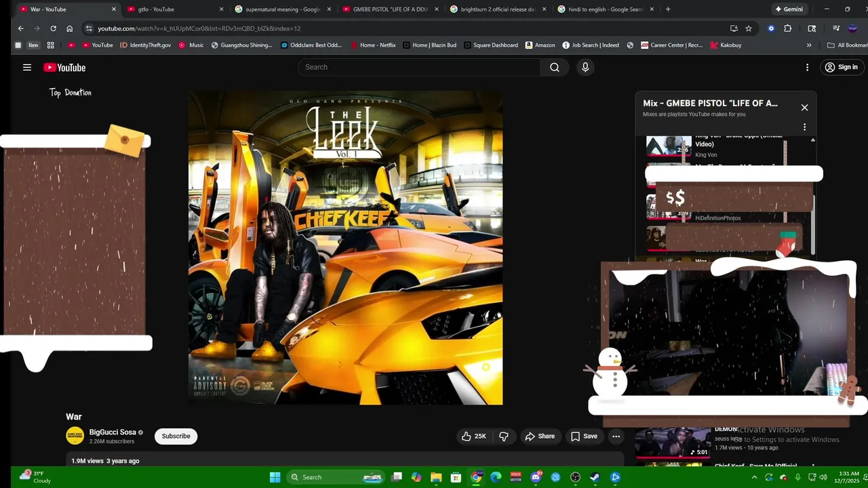The image size is (868, 488).
Task: Open Discord from the taskbar
Action: pyautogui.click(x=536, y=477)
